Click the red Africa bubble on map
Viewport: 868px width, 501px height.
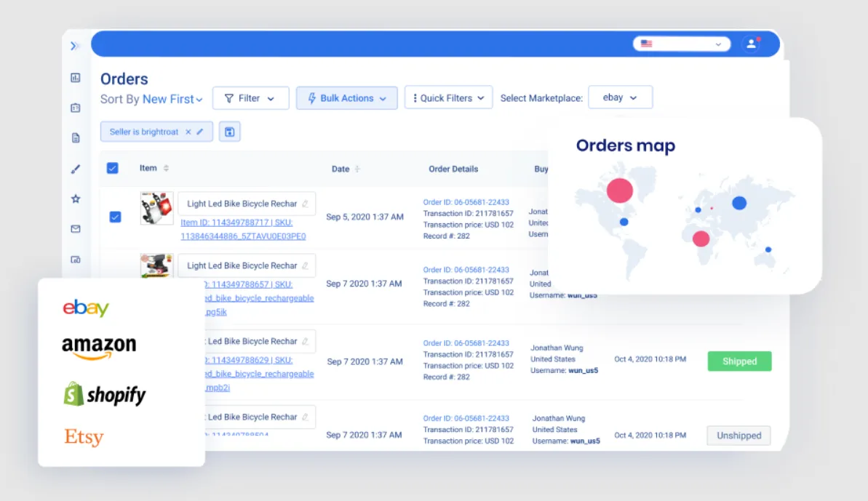coord(701,239)
